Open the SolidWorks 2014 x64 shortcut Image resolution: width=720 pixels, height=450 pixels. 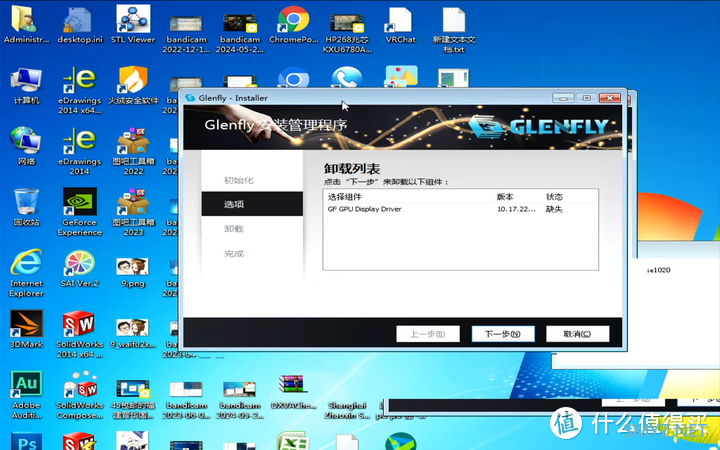[x=79, y=334]
